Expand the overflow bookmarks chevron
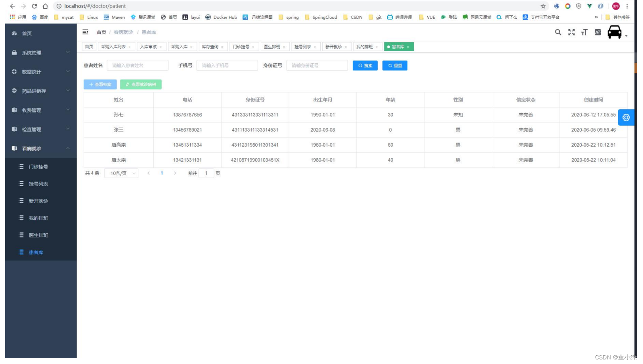643x364 pixels. click(x=596, y=17)
